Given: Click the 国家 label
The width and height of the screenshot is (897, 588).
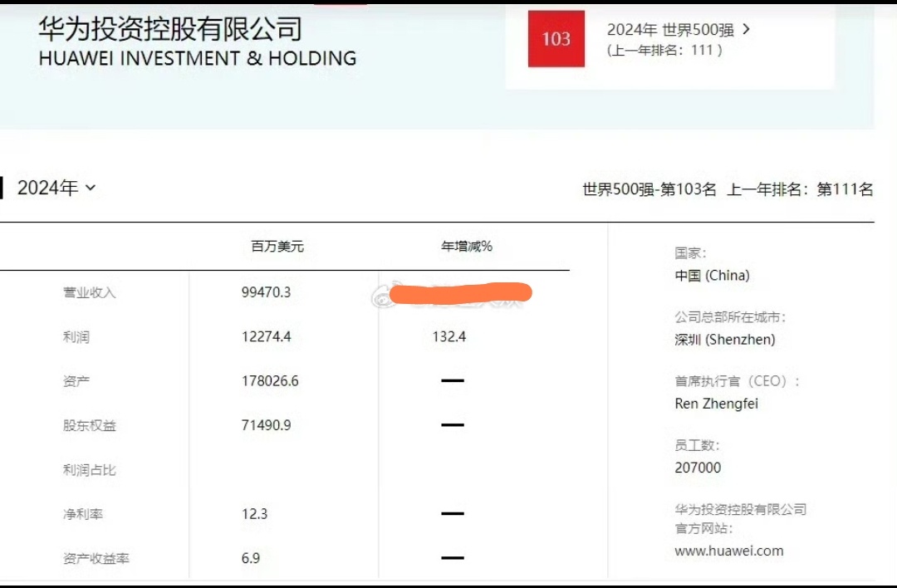Looking at the screenshot, I should 690,252.
